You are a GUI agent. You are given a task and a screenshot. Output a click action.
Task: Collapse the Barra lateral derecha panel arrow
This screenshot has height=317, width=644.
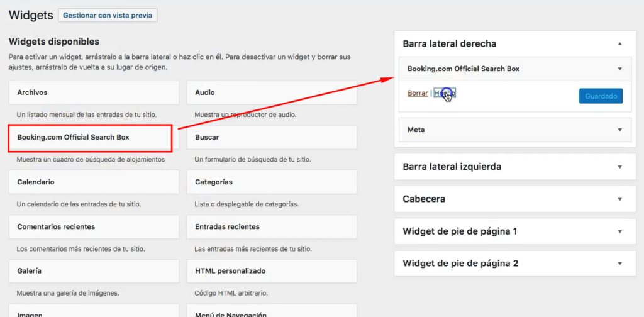[620, 43]
